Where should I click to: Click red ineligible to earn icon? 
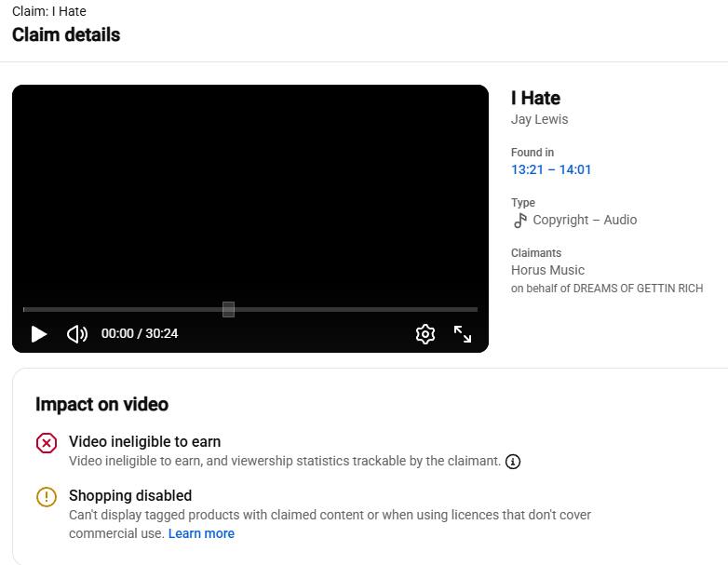tap(47, 443)
